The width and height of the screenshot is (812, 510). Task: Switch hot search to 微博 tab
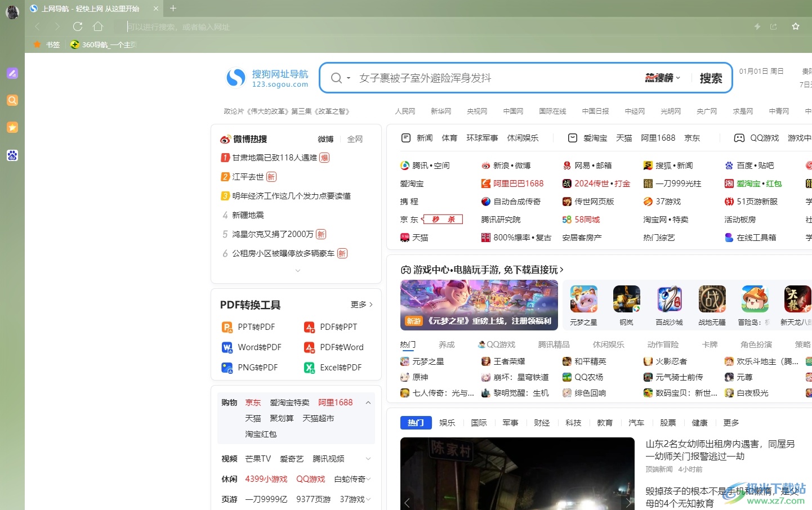(325, 139)
